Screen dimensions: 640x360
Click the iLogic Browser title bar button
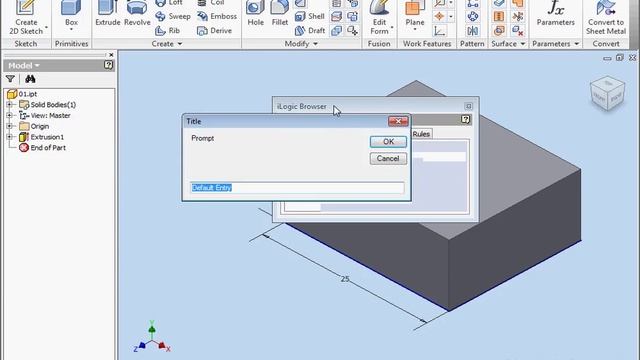click(468, 106)
